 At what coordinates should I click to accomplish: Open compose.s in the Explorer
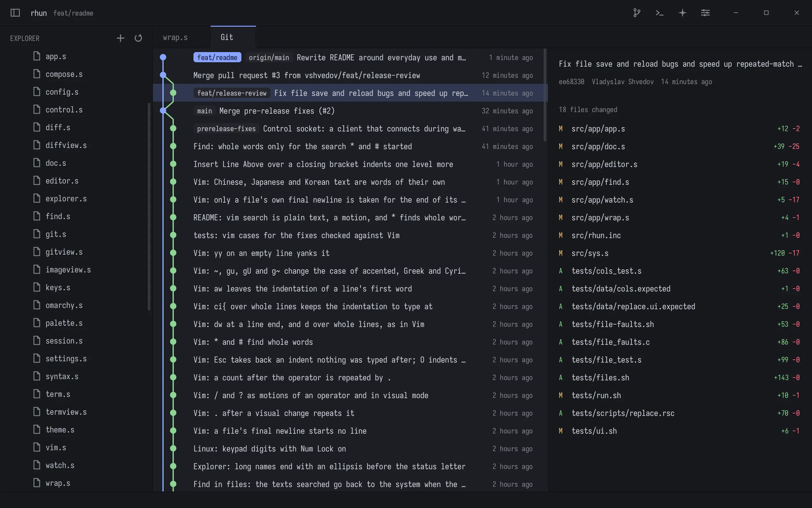click(64, 74)
